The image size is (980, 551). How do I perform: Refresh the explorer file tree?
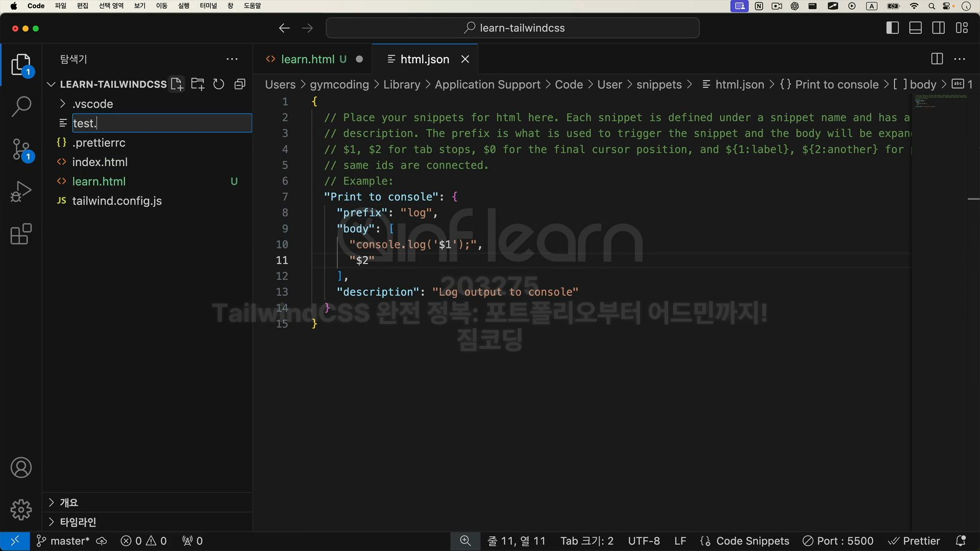pos(218,84)
